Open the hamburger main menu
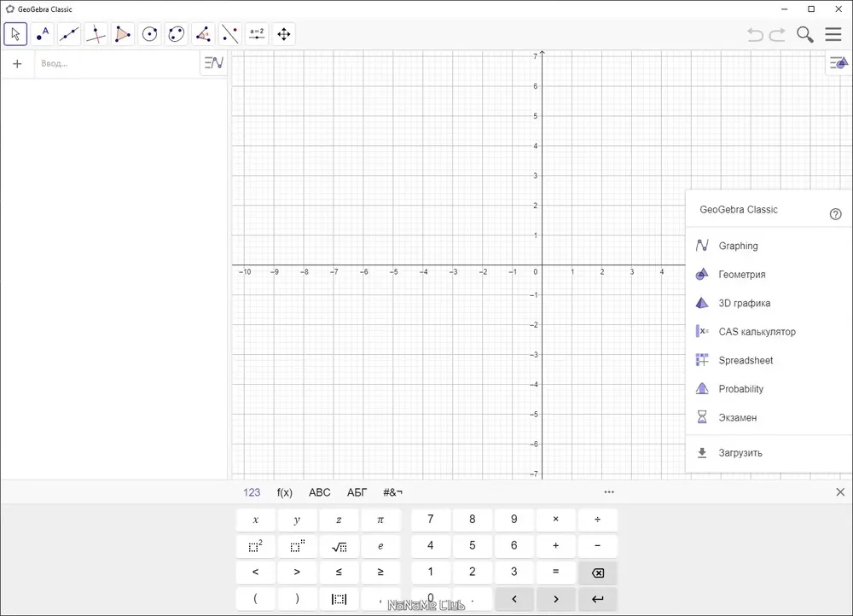 click(x=833, y=34)
